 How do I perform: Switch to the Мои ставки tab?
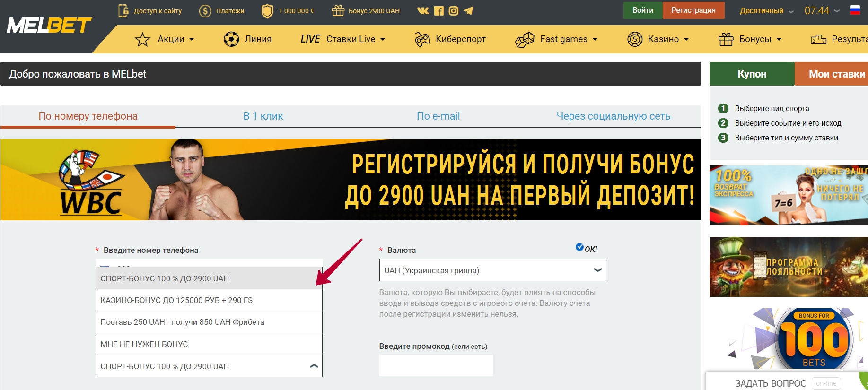(832, 74)
